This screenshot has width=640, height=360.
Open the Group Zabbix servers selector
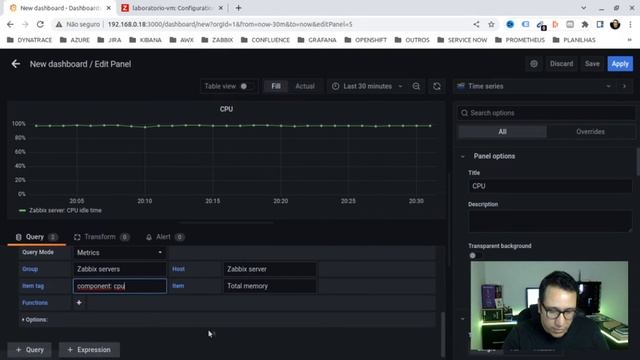pos(120,269)
